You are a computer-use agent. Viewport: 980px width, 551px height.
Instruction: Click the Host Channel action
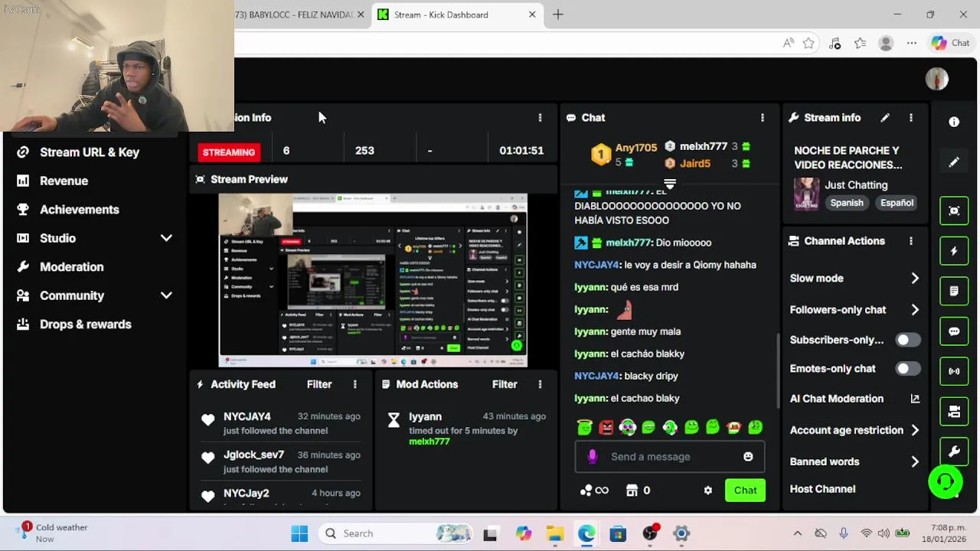[x=822, y=489]
